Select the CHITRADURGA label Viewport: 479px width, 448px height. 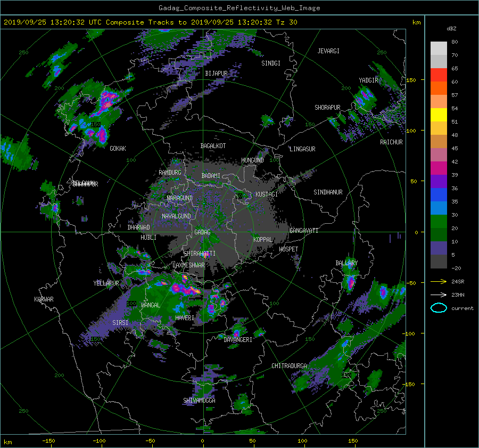[x=289, y=366]
